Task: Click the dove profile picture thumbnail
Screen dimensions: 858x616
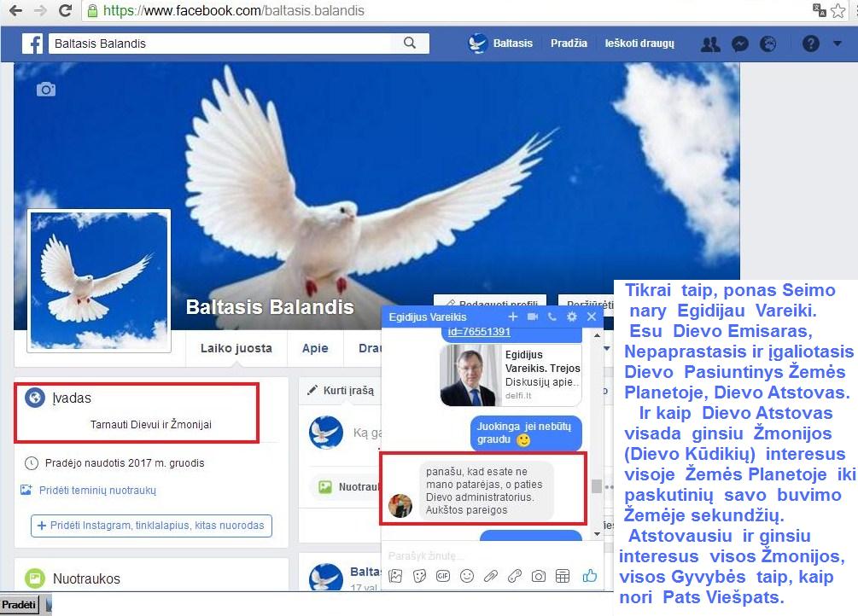Action: [x=99, y=281]
